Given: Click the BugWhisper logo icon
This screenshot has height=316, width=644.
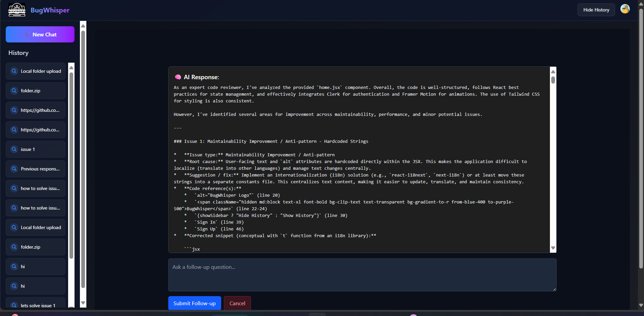Looking at the screenshot, I should (x=17, y=10).
